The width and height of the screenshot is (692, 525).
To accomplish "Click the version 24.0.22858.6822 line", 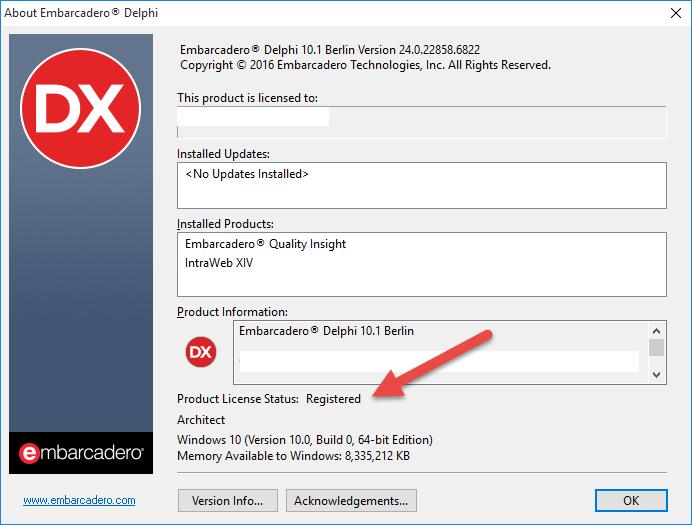I will [x=330, y=49].
